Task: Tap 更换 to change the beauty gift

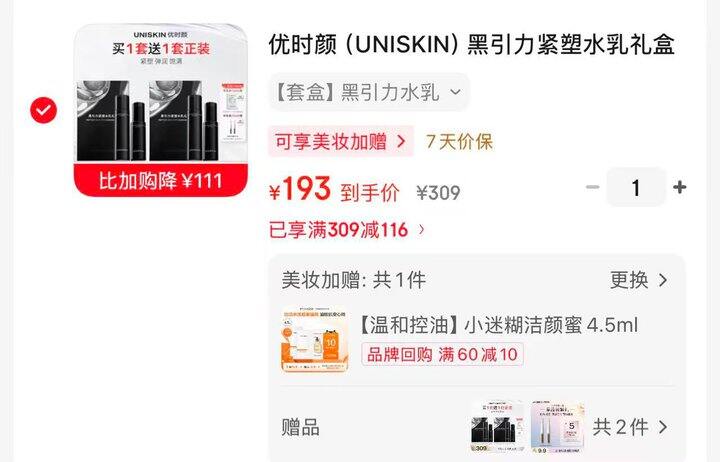Action: (x=629, y=280)
